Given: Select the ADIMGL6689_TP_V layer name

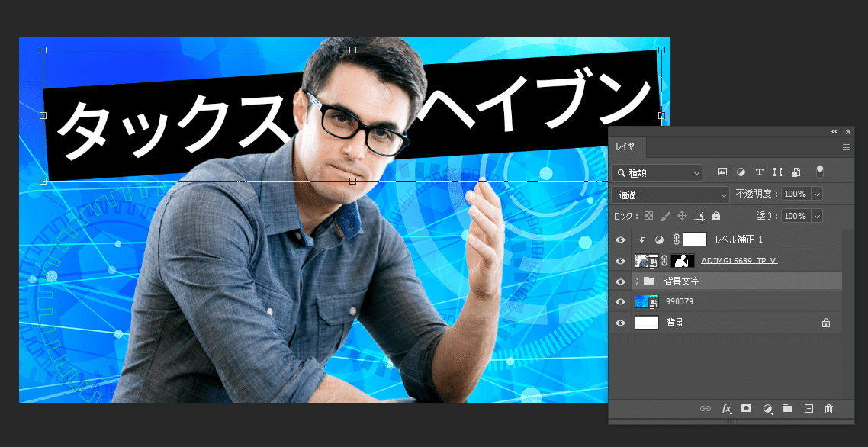Looking at the screenshot, I should pos(739,260).
